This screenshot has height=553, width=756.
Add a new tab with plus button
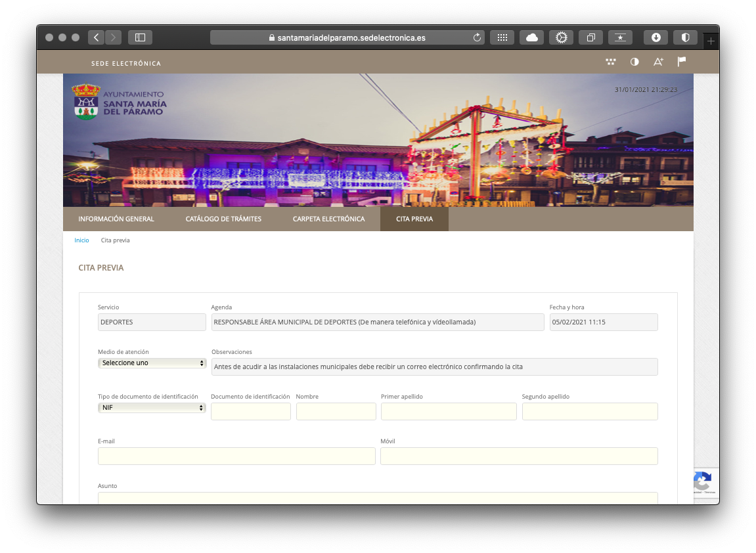click(x=711, y=41)
